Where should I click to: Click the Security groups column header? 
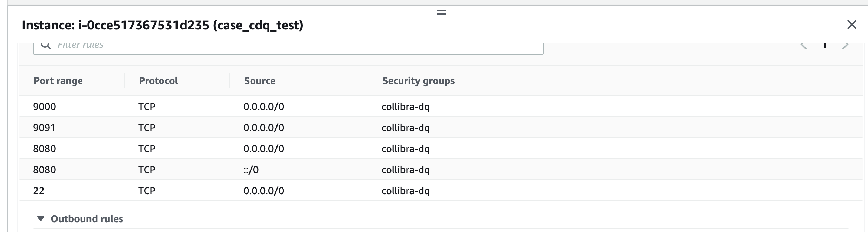point(419,81)
